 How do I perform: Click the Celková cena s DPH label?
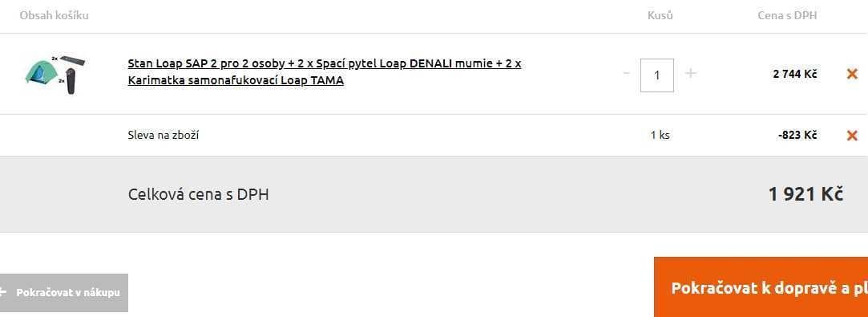(x=198, y=194)
